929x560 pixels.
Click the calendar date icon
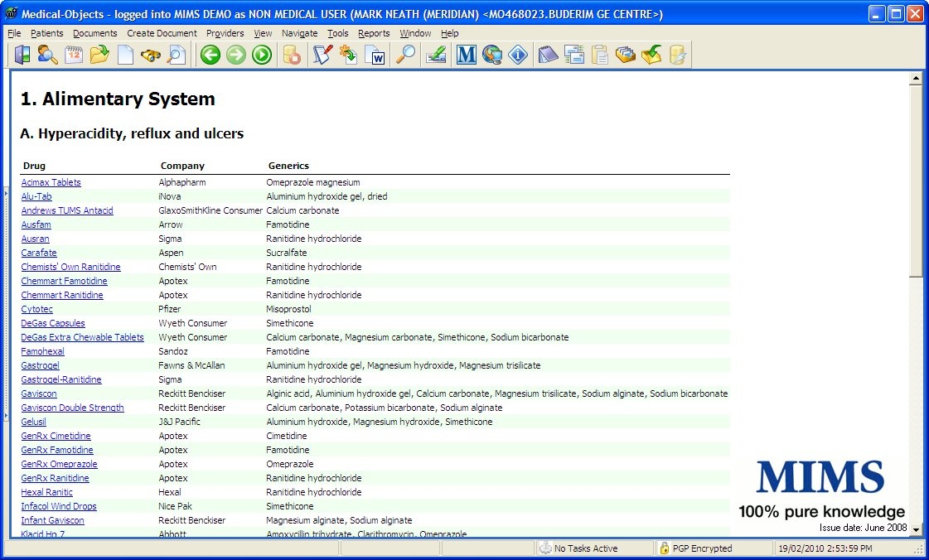74,55
